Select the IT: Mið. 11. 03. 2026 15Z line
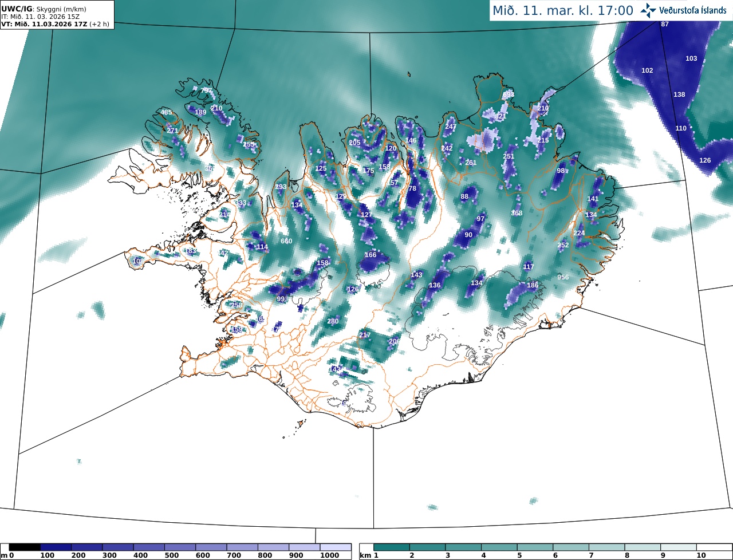The height and width of the screenshot is (560, 733). tap(41, 17)
